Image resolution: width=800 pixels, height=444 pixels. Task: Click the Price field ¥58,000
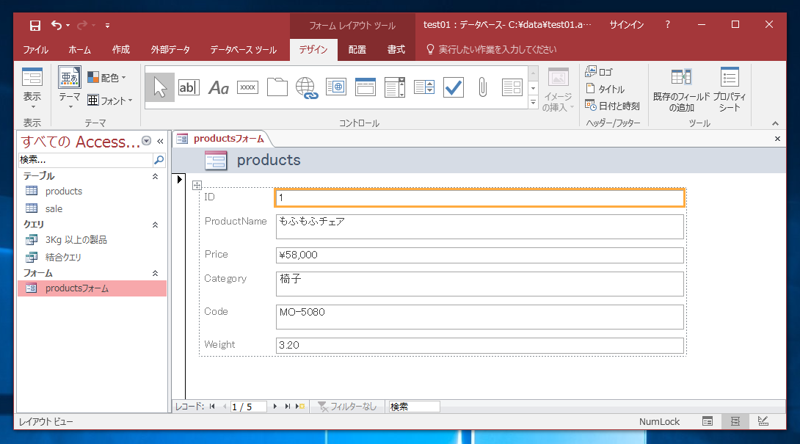point(480,255)
